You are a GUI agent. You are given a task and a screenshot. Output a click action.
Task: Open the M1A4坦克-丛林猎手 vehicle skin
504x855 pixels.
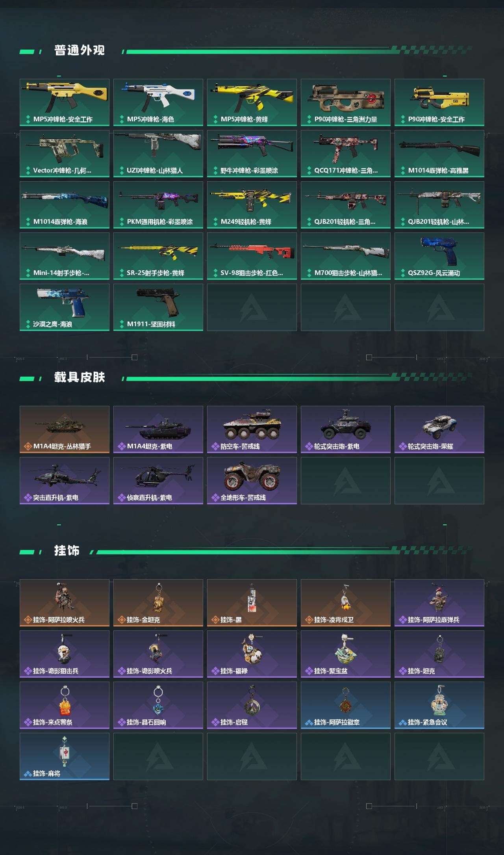click(65, 429)
